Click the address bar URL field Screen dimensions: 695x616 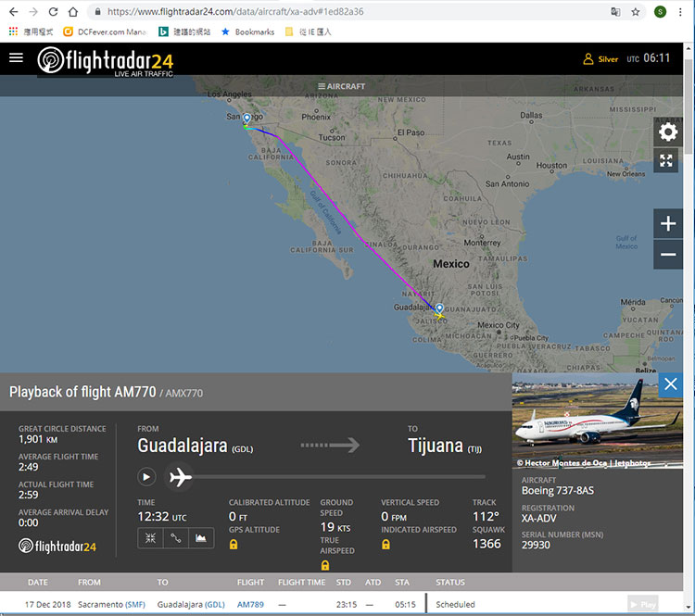346,12
